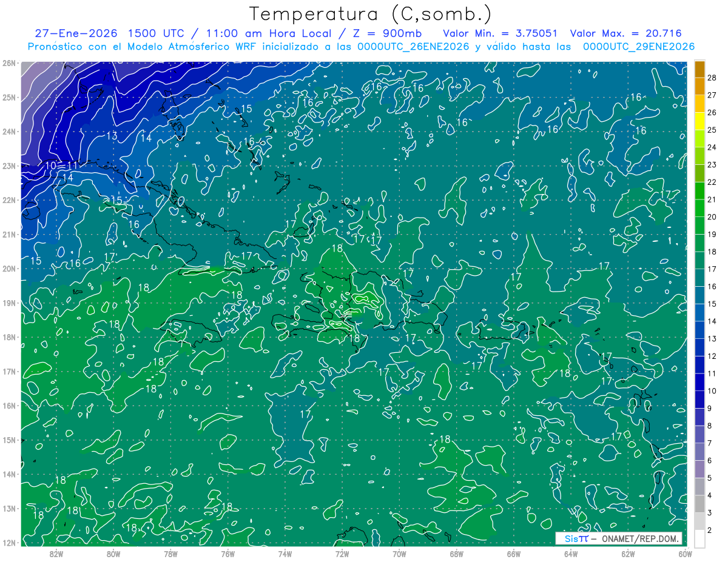Click the longitude axis label "62W"
728x562 pixels.
tap(628, 554)
